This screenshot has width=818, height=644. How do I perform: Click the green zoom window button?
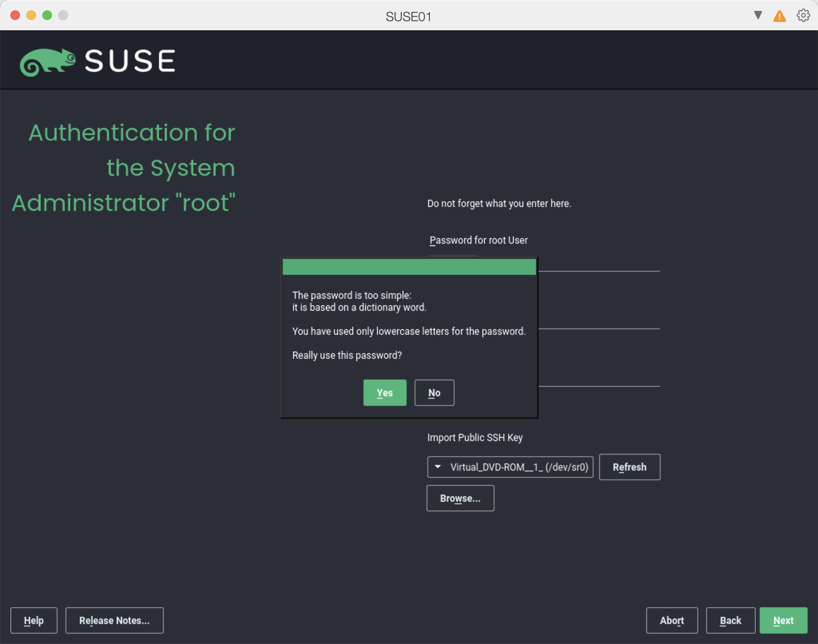point(47,15)
